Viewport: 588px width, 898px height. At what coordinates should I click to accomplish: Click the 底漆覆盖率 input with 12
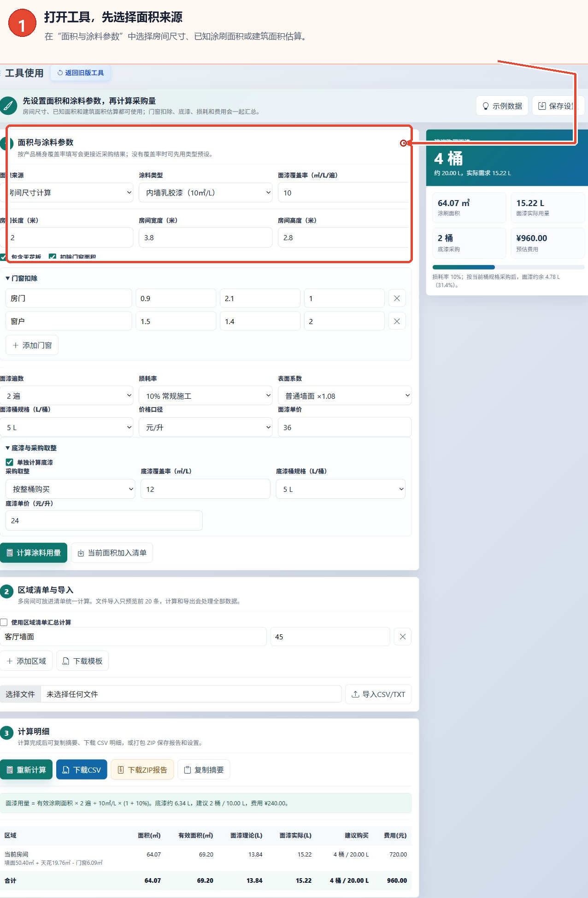206,489
